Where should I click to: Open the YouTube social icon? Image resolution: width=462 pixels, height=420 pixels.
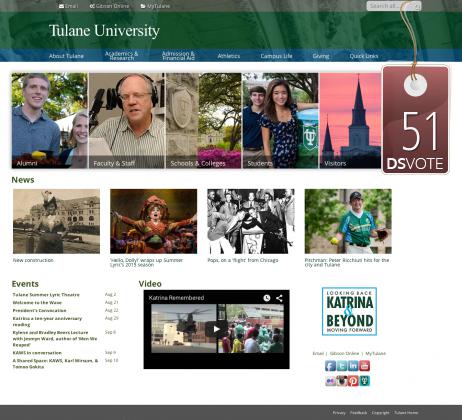[x=365, y=366]
